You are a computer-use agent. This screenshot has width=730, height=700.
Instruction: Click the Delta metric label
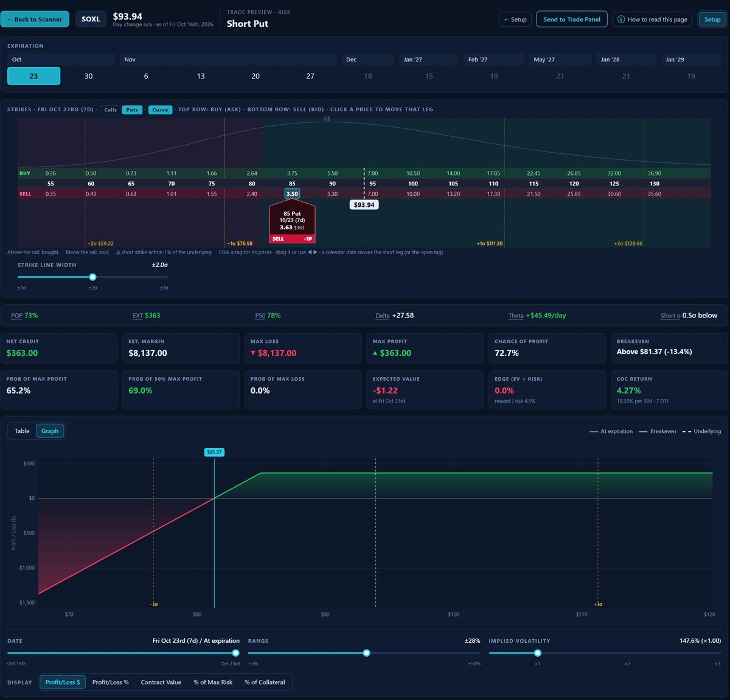[382, 316]
